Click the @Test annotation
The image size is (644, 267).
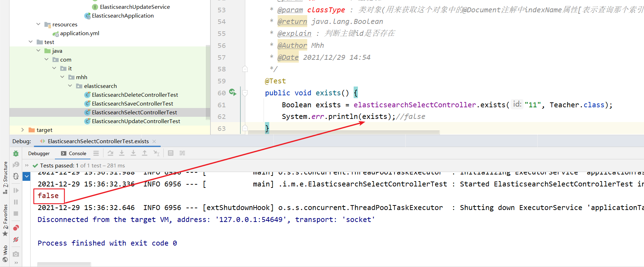coord(275,81)
